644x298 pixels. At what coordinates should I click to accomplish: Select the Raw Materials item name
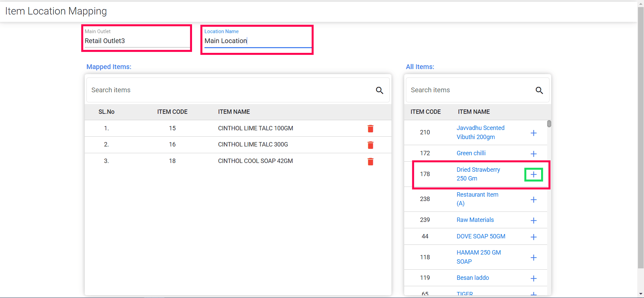point(475,220)
